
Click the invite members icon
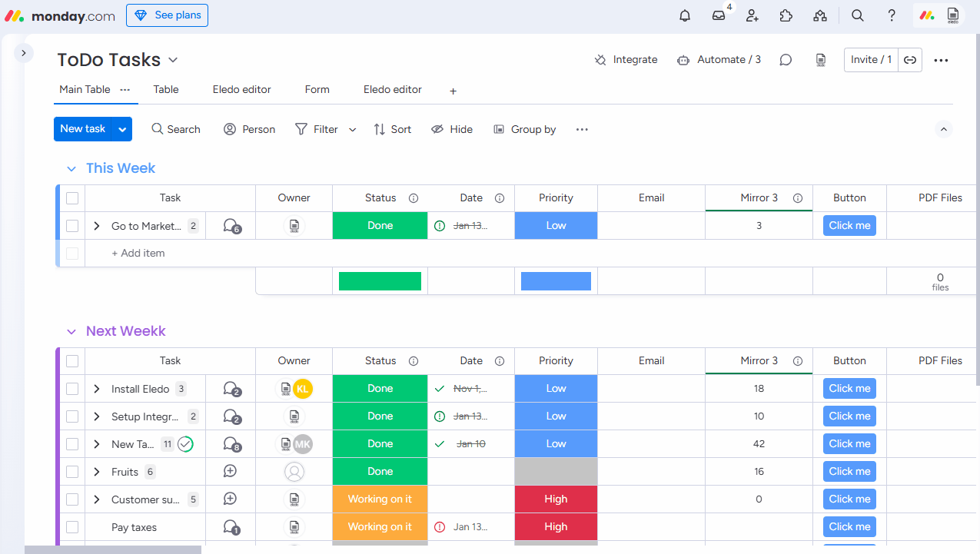pos(752,15)
